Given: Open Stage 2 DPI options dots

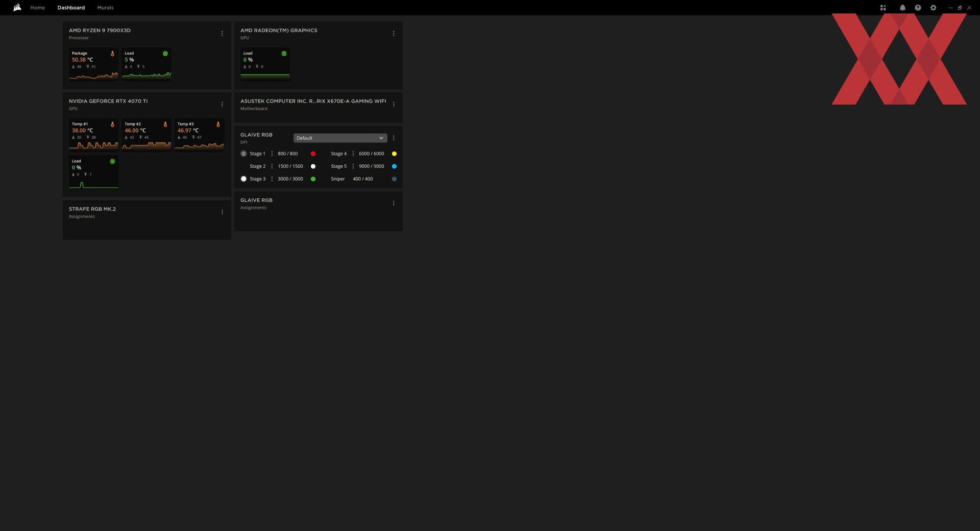Looking at the screenshot, I should point(272,166).
